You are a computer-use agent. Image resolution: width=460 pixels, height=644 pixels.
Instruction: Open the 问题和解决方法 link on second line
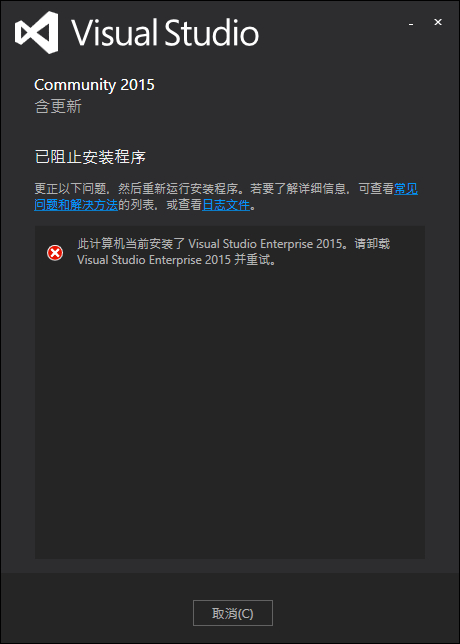76,205
